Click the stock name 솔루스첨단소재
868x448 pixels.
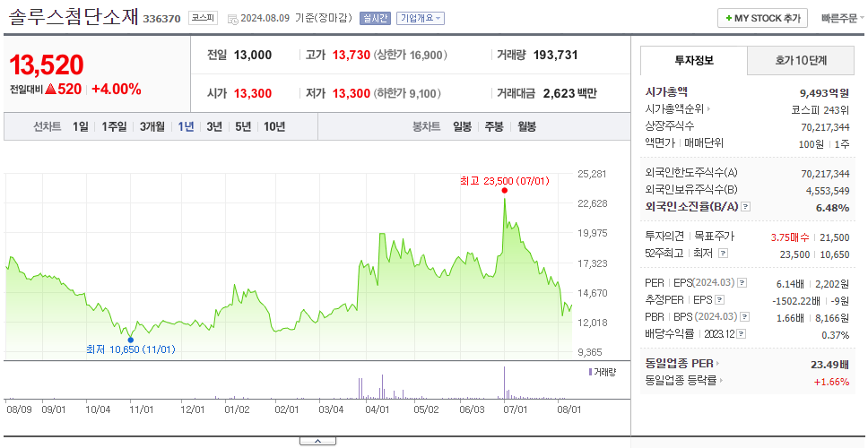point(73,18)
